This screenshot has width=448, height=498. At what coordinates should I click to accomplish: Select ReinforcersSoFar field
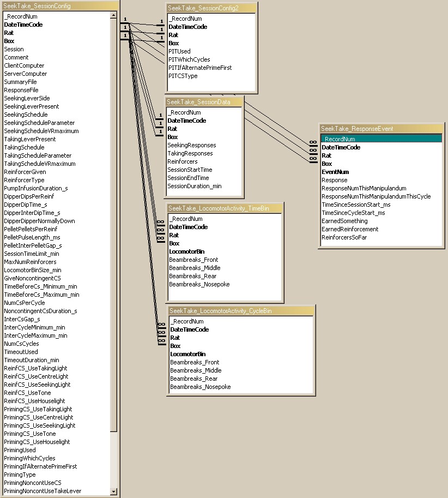[344, 237]
